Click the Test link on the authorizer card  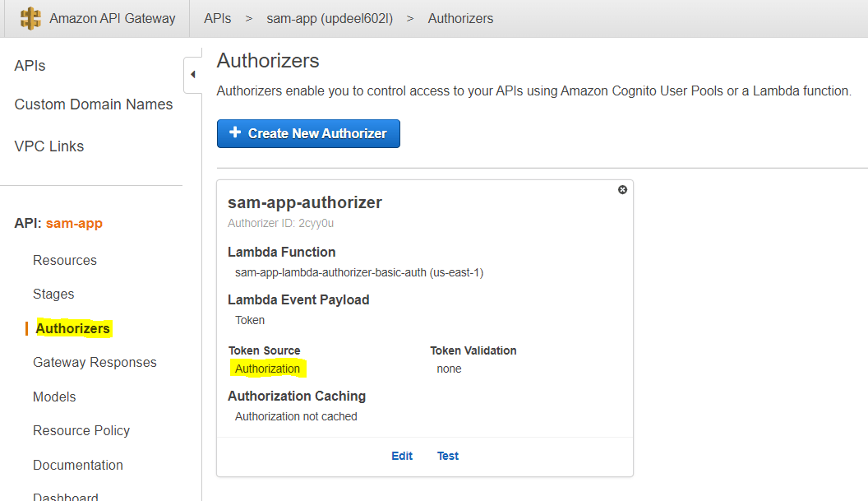(448, 456)
